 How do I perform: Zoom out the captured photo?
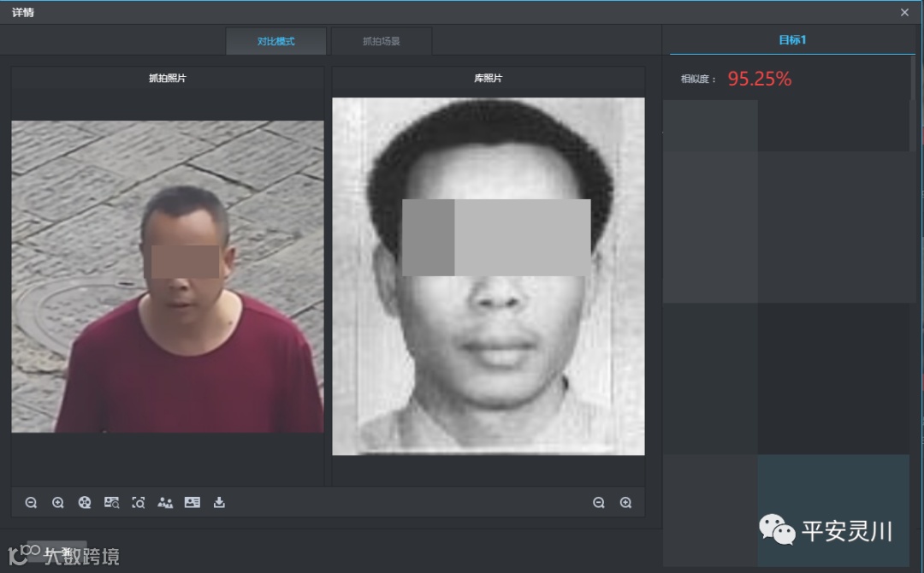tap(32, 502)
